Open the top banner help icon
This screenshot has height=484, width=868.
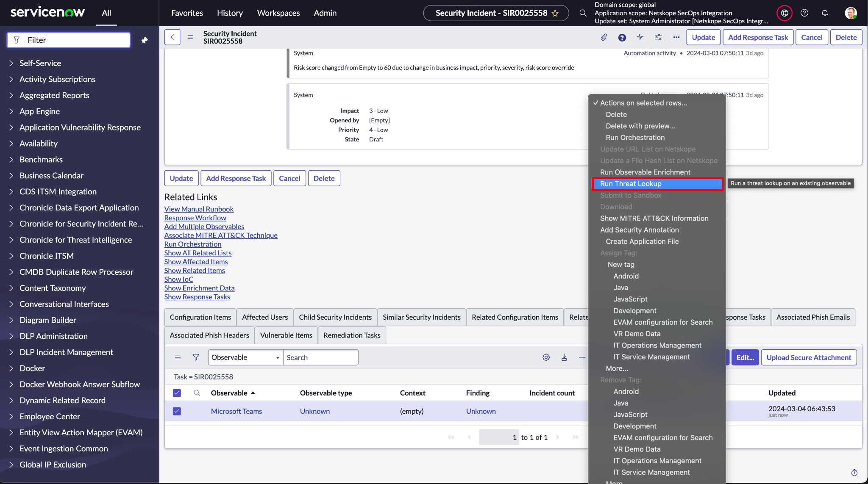coord(804,13)
